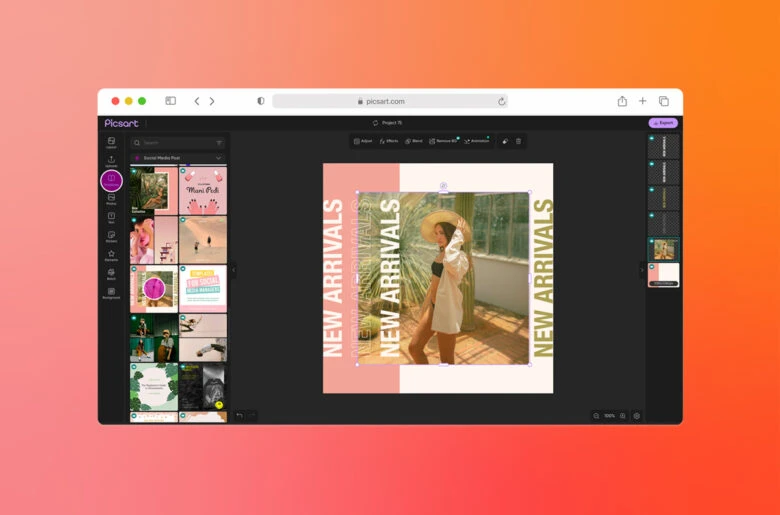
Task: Delete selected image with trash icon
Action: [x=518, y=141]
